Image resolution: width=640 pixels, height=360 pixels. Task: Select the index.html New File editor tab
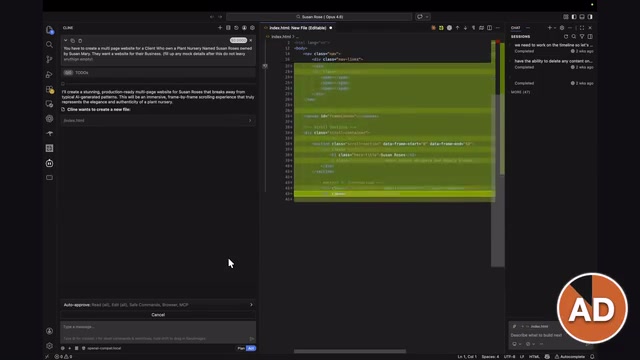coord(298,28)
